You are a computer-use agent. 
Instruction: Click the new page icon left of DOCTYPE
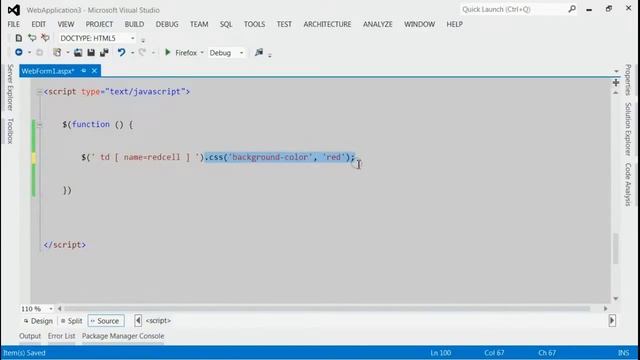click(19, 38)
